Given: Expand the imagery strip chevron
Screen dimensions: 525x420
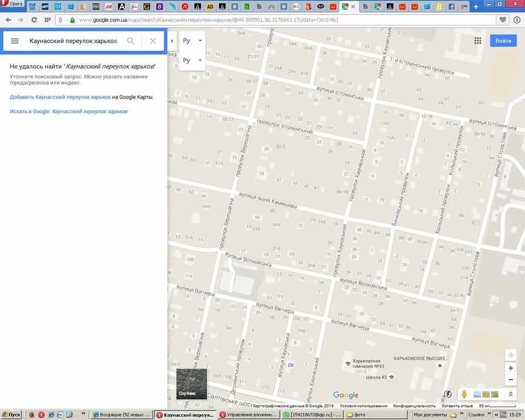Looking at the screenshot, I should (x=511, y=394).
